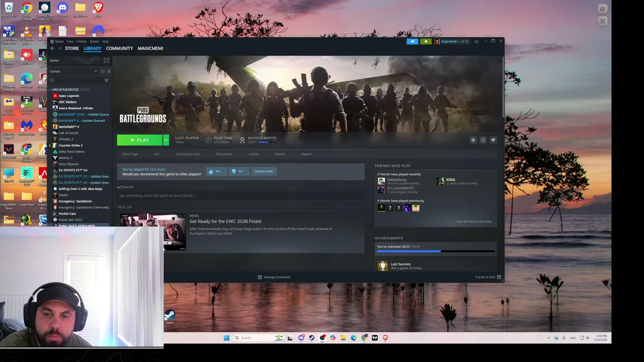The image size is (644, 362).
Task: Open the Games menu in the menu bar
Action: [x=94, y=41]
